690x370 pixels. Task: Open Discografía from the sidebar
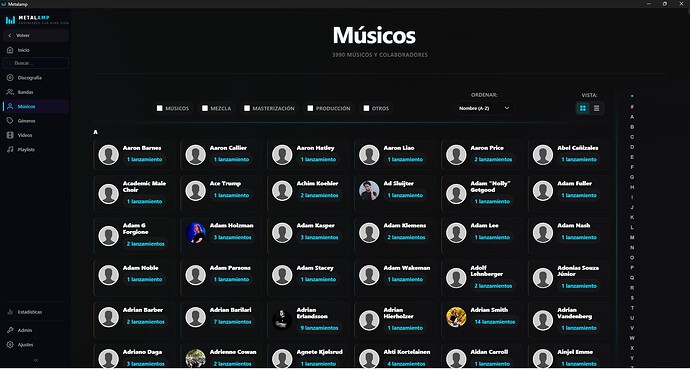click(x=35, y=78)
